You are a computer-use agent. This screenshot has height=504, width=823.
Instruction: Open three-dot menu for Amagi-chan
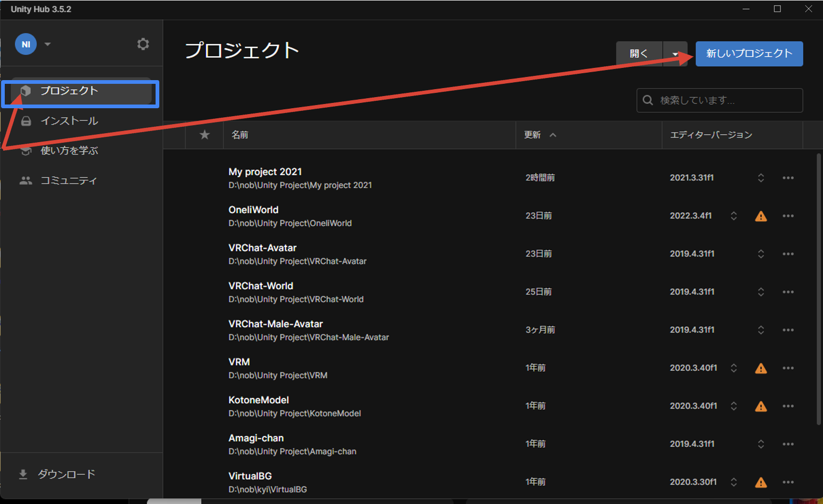tap(788, 444)
